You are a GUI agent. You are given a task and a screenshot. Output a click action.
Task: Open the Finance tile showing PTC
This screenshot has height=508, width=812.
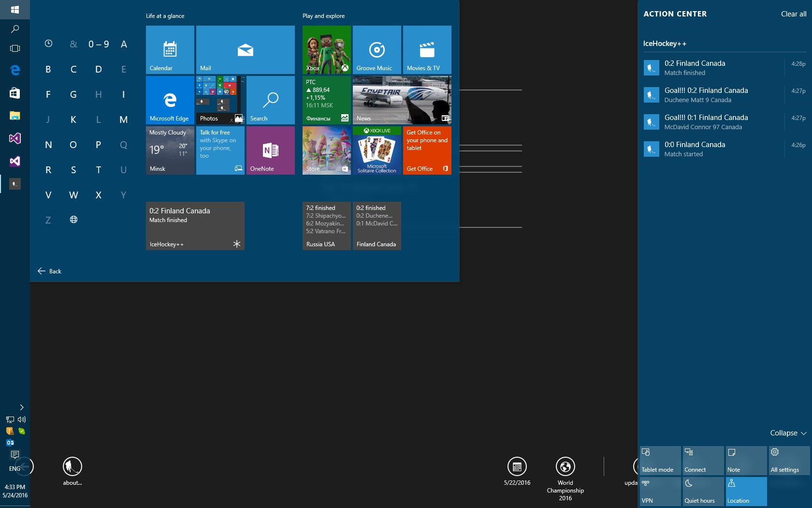pos(327,100)
